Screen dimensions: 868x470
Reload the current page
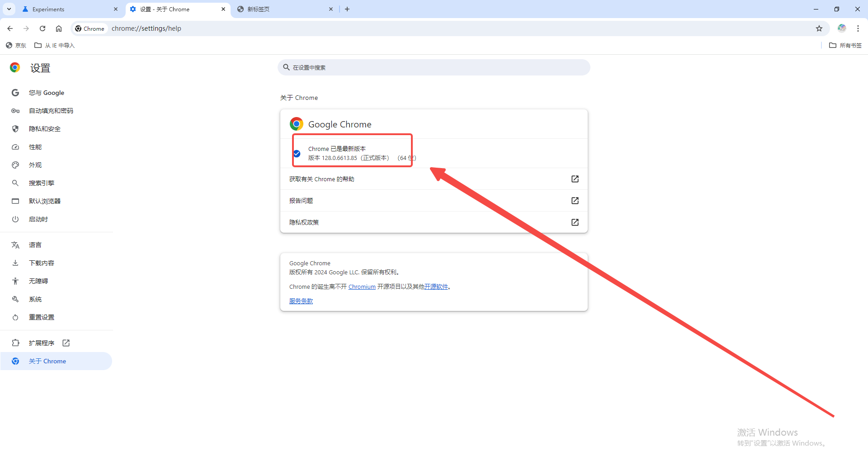tap(42, 28)
